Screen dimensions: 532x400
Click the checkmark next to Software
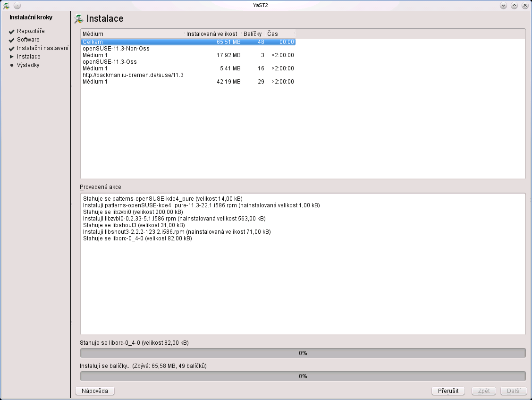11,40
